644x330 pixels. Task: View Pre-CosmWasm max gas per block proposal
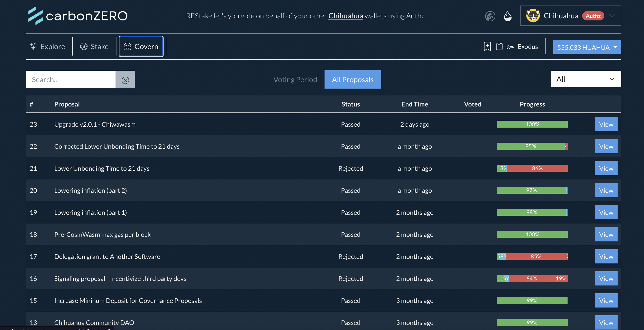pyautogui.click(x=606, y=235)
